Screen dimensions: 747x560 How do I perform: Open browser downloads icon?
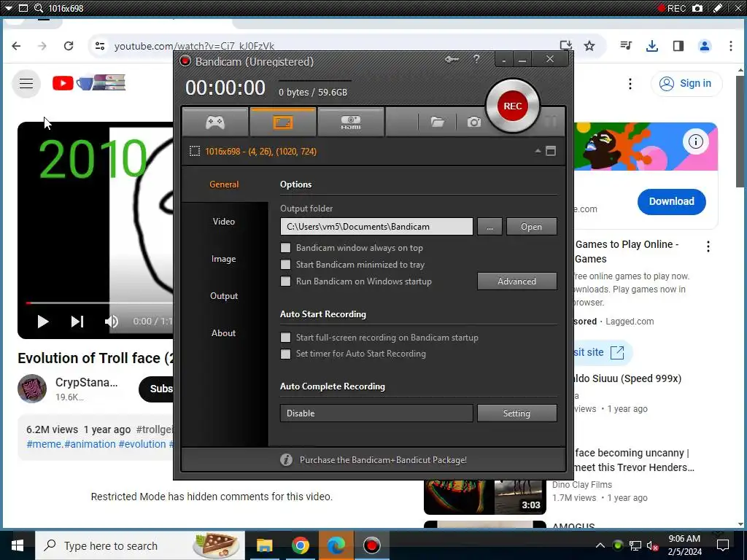click(x=651, y=46)
